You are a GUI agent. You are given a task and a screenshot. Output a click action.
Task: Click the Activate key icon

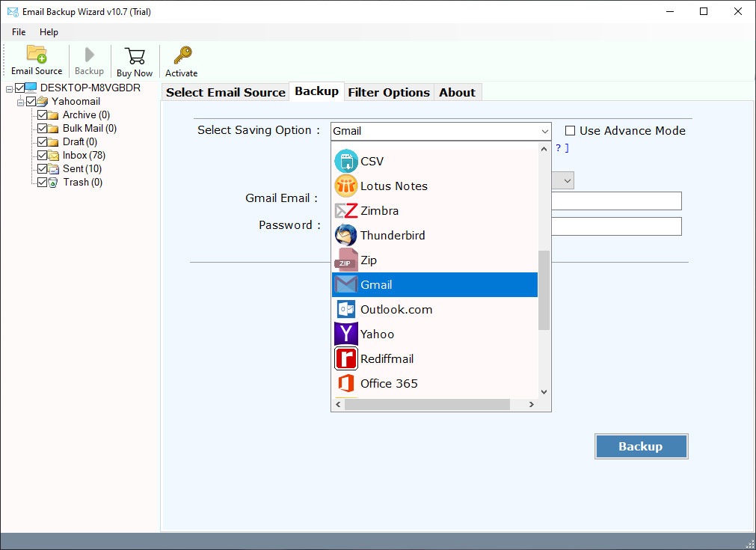pyautogui.click(x=182, y=55)
